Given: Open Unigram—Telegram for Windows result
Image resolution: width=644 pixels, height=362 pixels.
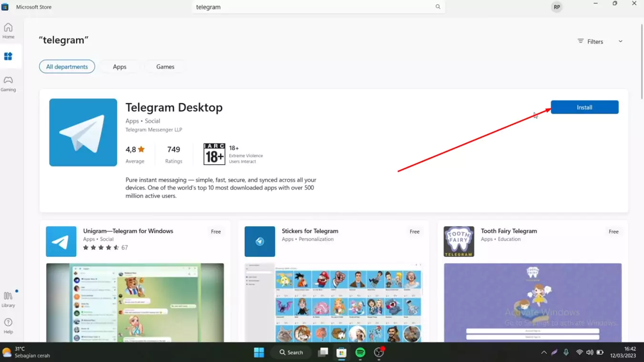Looking at the screenshot, I should pos(128,231).
